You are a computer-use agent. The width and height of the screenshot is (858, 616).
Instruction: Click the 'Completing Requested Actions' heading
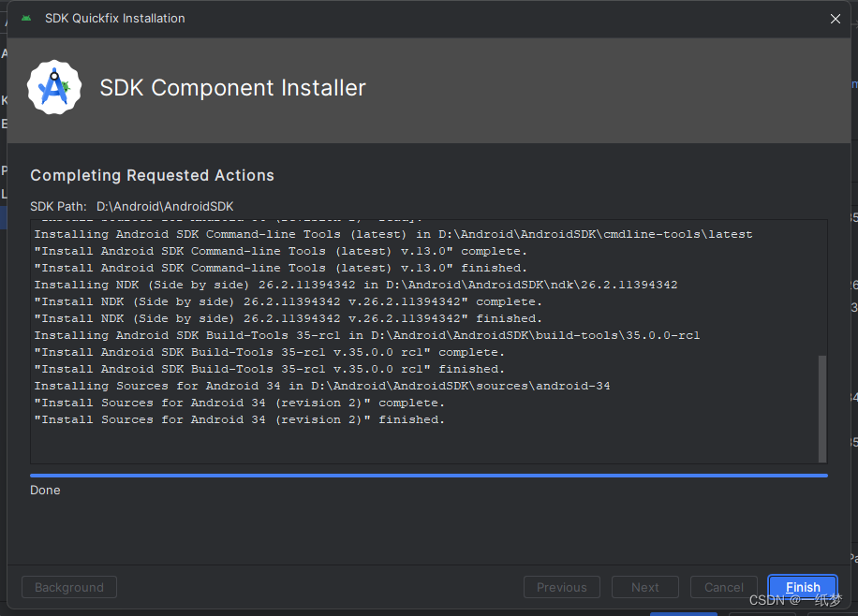(x=152, y=175)
